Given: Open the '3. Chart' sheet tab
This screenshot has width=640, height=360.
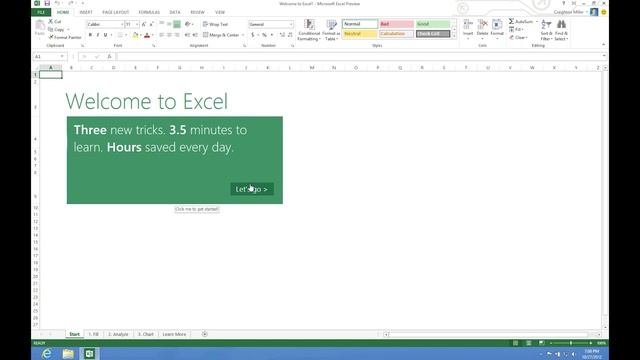Looking at the screenshot, I should [x=146, y=334].
